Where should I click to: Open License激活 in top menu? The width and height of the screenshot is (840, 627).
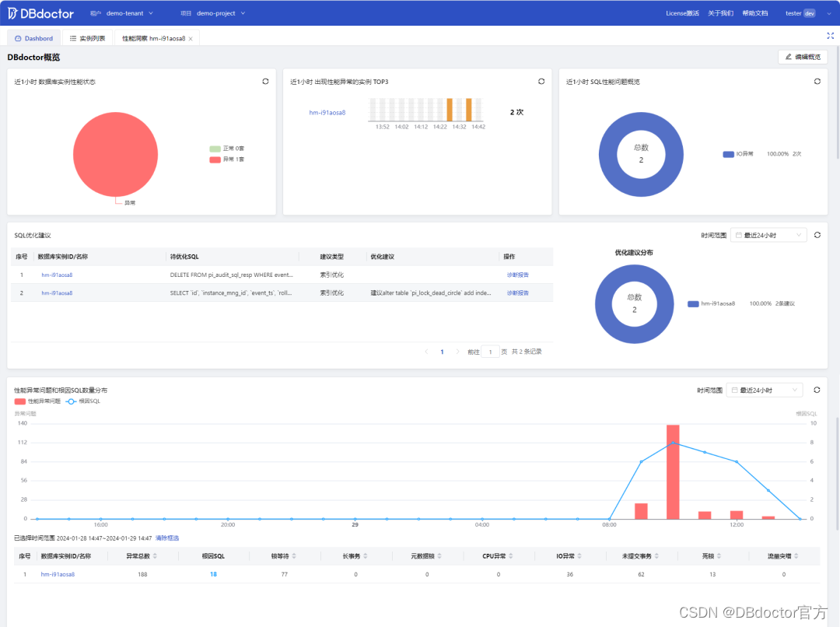click(682, 13)
